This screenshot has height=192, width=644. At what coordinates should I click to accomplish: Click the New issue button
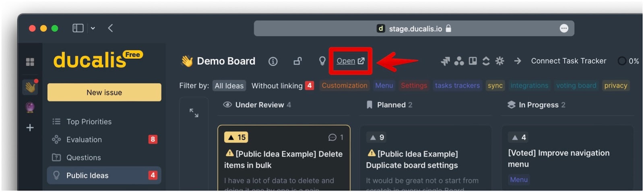tap(104, 93)
